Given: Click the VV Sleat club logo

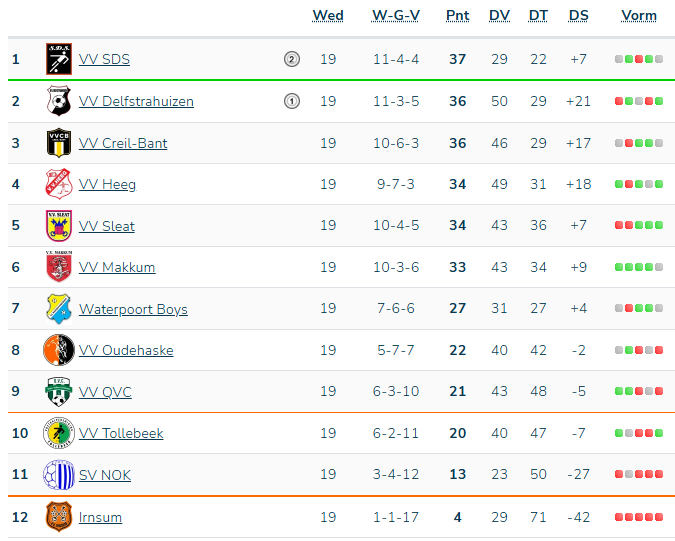Looking at the screenshot, I should [x=59, y=226].
